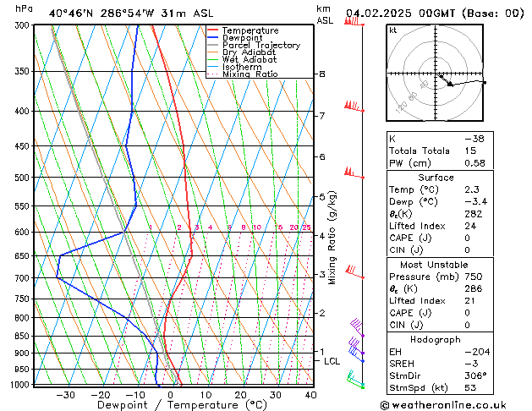Click the Dewpoint legend entry
This screenshot has height=411, width=532.
point(242,38)
